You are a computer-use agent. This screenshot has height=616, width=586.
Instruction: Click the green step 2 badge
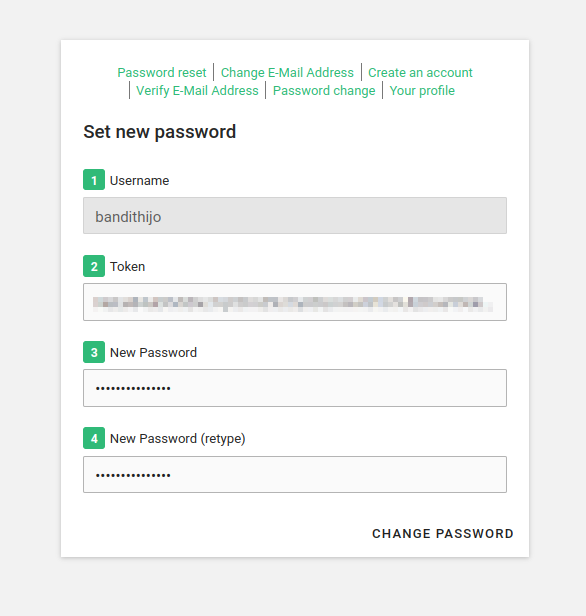(94, 266)
